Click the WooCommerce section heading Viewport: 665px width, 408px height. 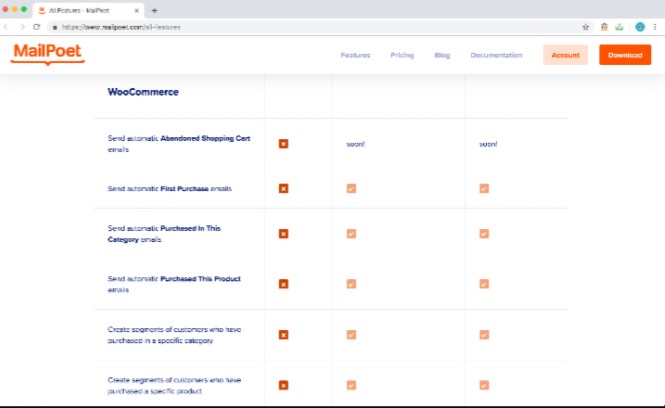[143, 92]
